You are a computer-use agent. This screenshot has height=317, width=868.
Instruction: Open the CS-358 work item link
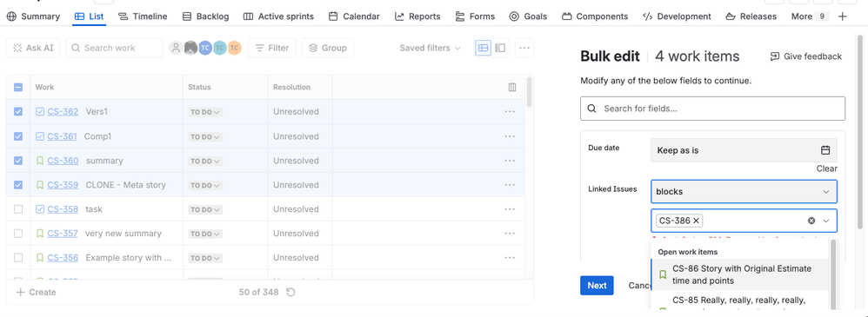pyautogui.click(x=63, y=209)
